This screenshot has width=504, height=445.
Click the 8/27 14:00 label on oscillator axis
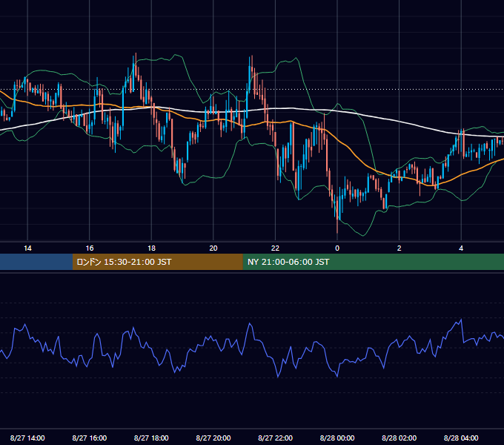coord(27,438)
